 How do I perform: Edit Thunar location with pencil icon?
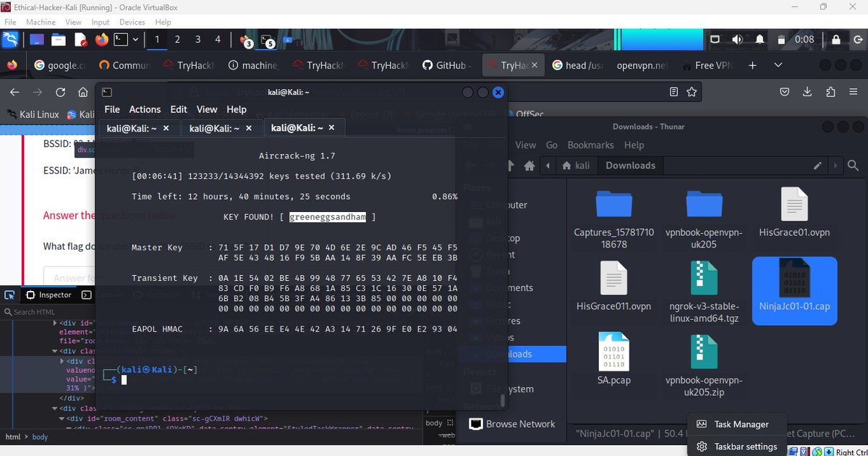tap(817, 165)
